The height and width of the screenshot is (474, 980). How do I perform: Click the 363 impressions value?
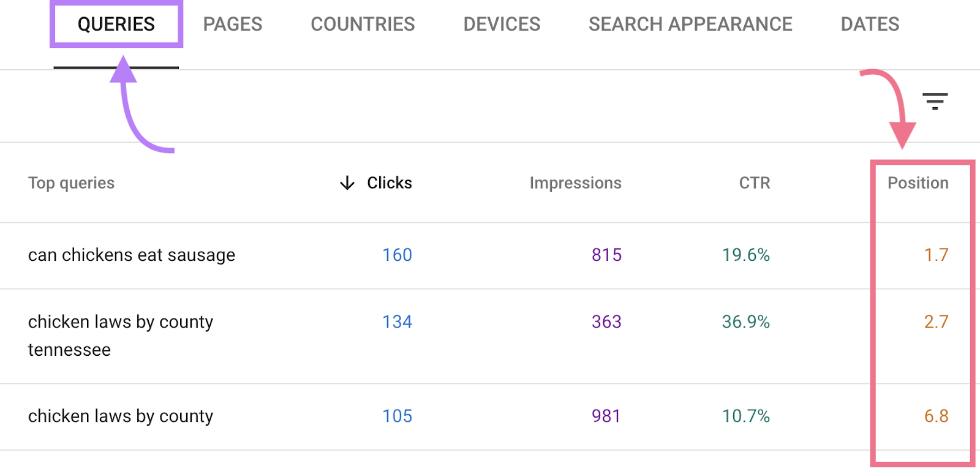pos(606,322)
